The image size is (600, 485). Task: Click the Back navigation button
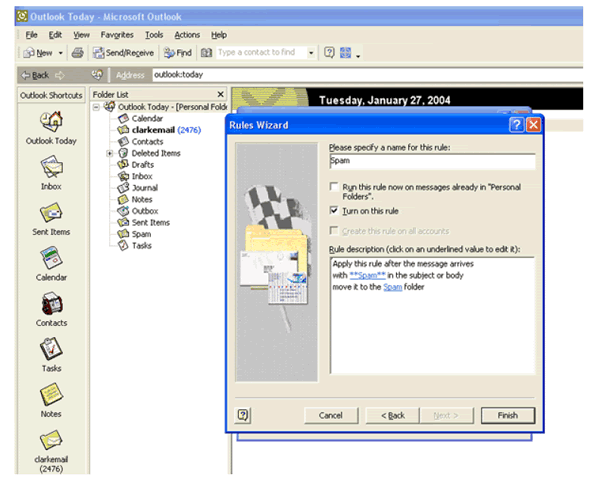35,75
